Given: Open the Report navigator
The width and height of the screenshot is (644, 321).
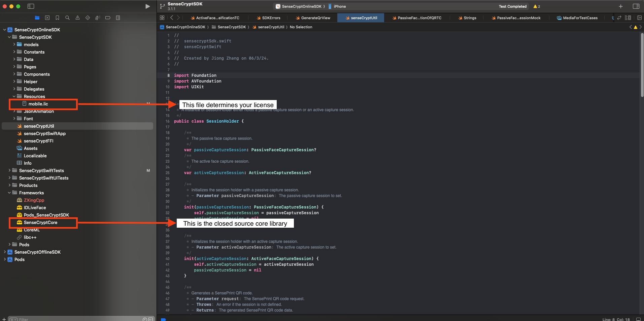Looking at the screenshot, I should (118, 18).
